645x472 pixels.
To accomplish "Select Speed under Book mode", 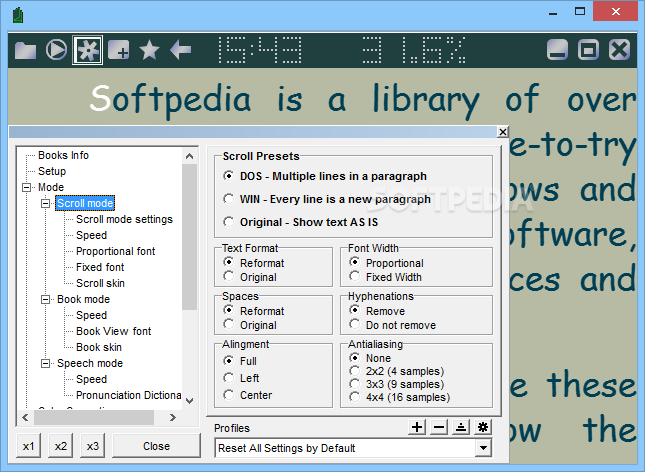I will point(91,315).
